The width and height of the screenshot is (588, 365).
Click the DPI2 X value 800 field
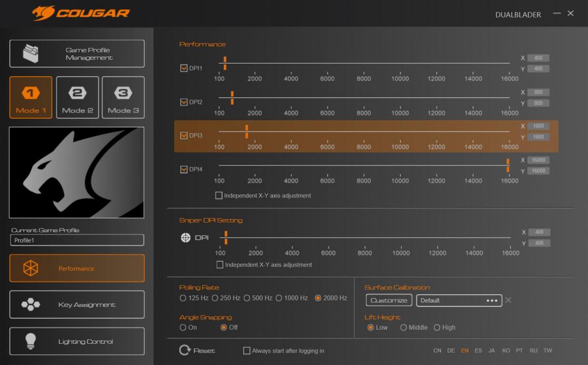click(x=538, y=92)
